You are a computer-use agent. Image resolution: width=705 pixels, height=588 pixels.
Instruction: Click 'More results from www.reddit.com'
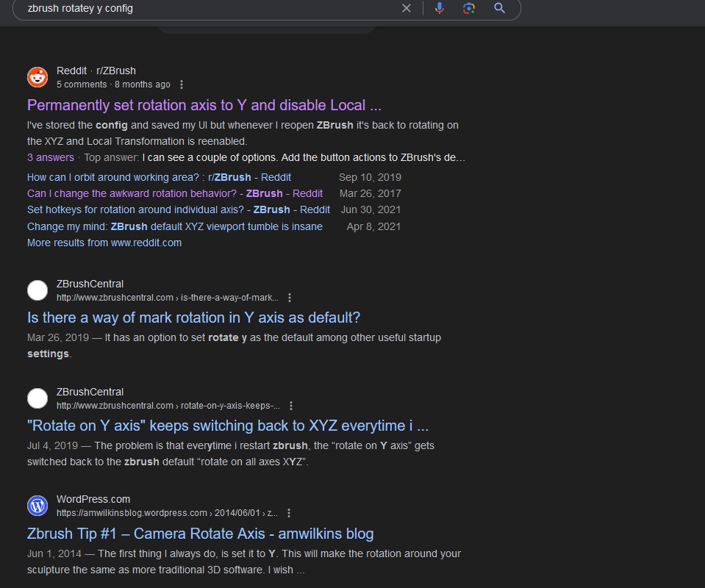click(104, 243)
